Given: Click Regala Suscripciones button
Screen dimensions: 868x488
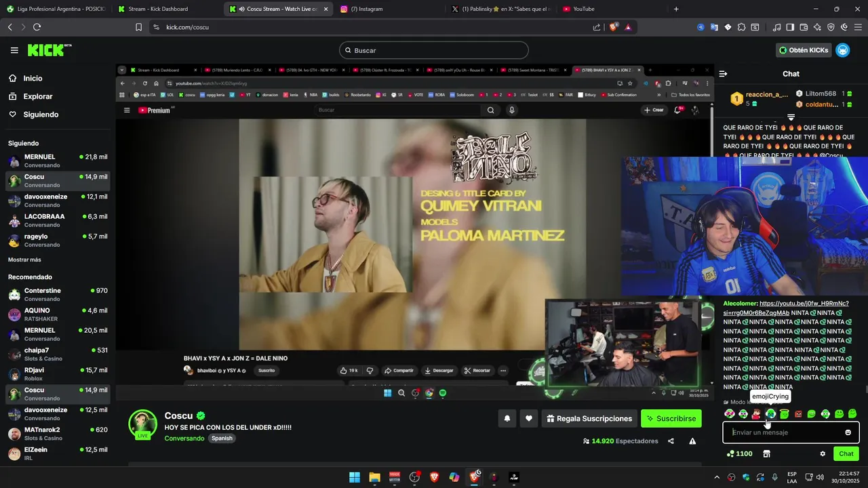Looking at the screenshot, I should tap(589, 419).
